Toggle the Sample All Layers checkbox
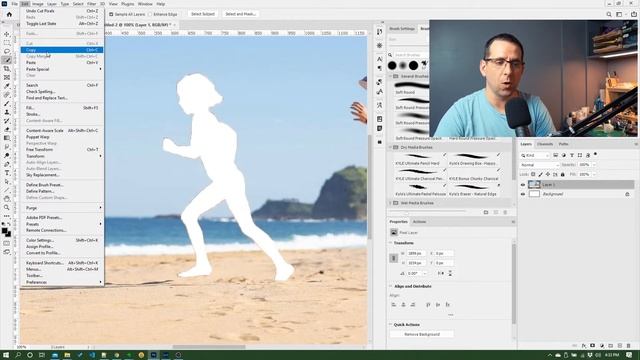 111,14
